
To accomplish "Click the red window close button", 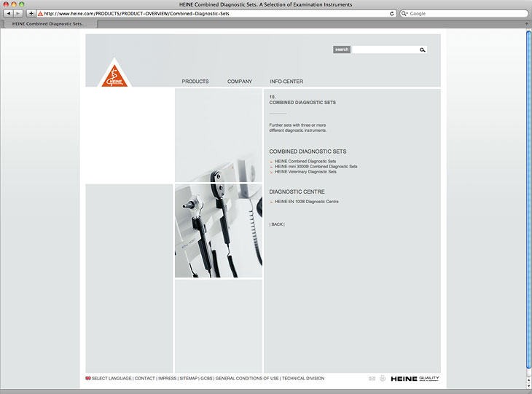I will (6, 4).
